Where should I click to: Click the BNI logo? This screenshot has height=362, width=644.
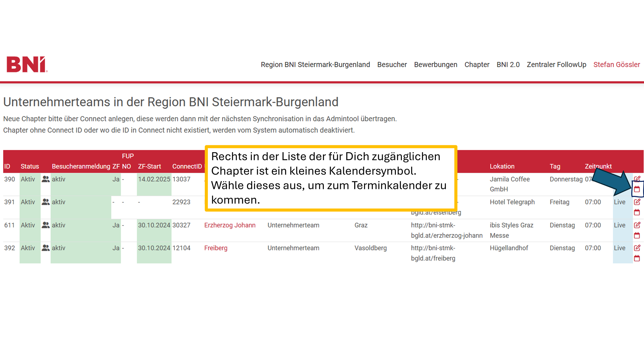point(27,64)
